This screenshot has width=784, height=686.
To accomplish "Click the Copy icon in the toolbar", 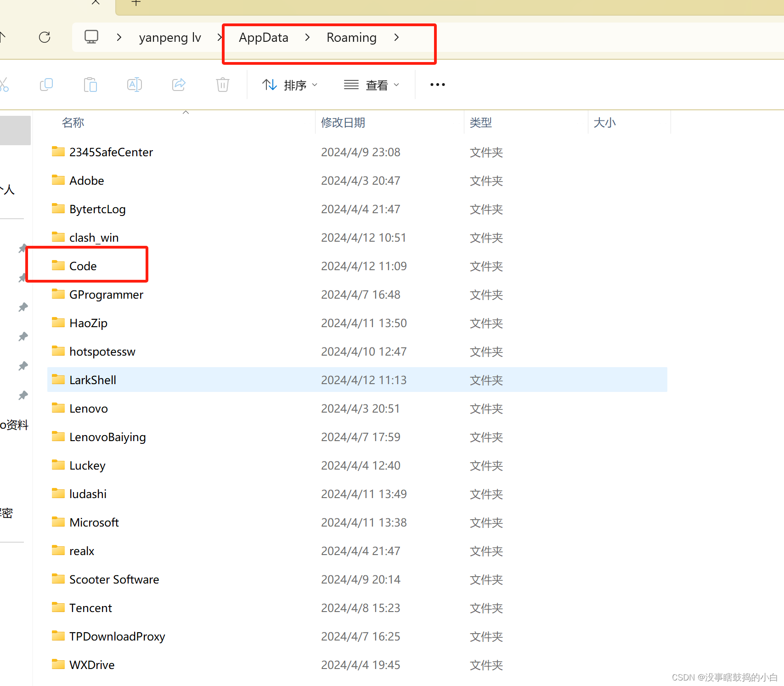I will [x=46, y=85].
